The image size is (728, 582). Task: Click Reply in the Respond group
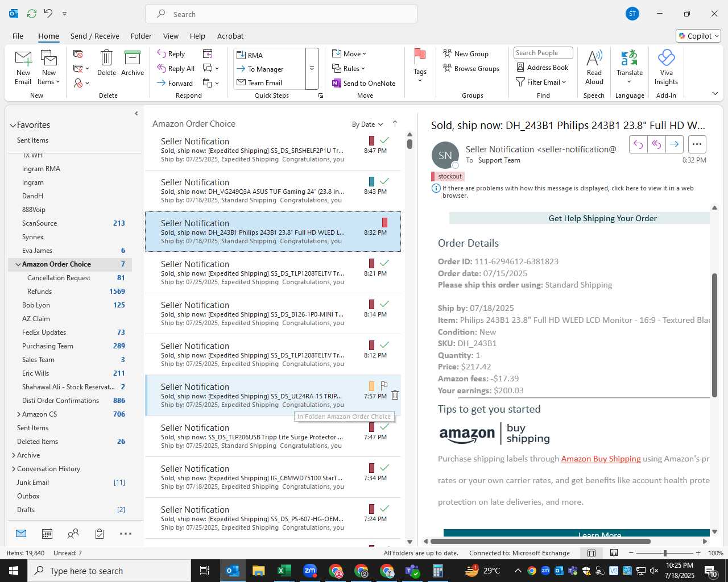pos(171,53)
